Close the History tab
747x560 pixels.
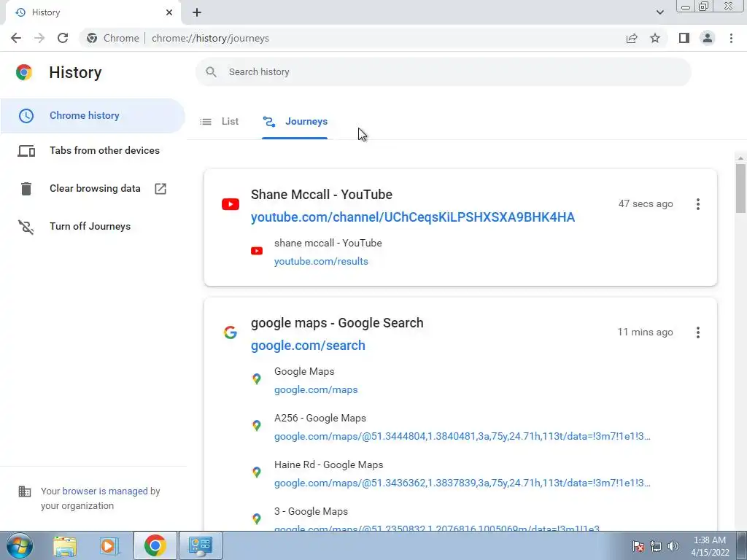tap(169, 12)
